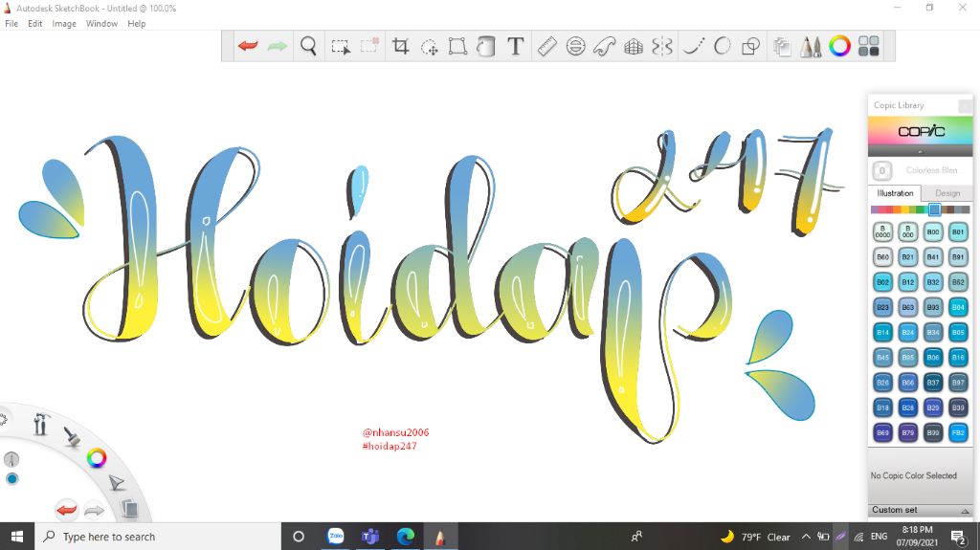Select the rectangular Selection tool

coord(341,46)
